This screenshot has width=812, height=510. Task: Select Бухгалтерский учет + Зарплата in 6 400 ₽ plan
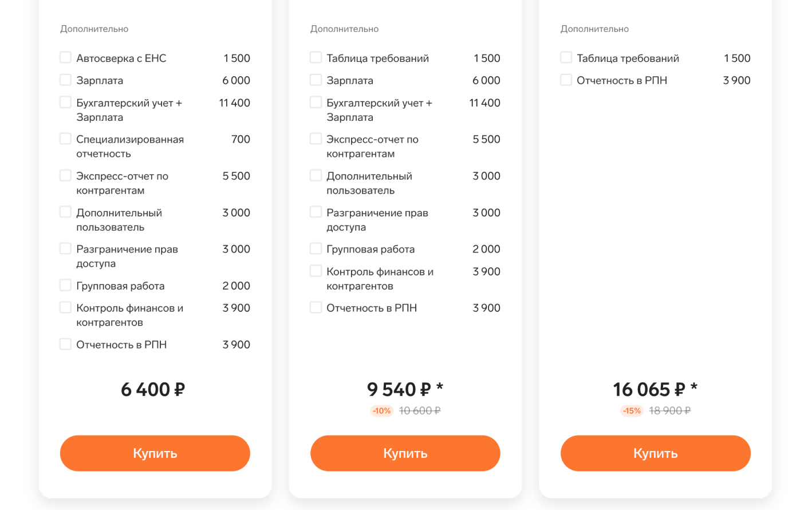(66, 102)
